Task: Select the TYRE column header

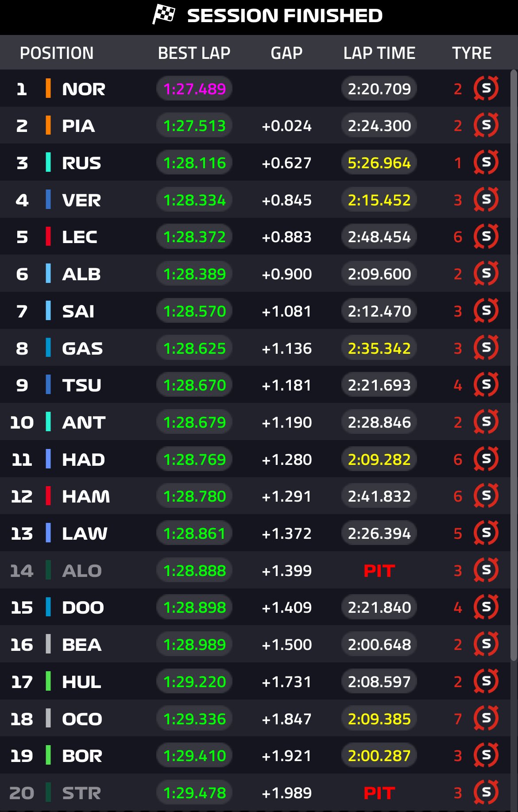Action: click(x=472, y=53)
